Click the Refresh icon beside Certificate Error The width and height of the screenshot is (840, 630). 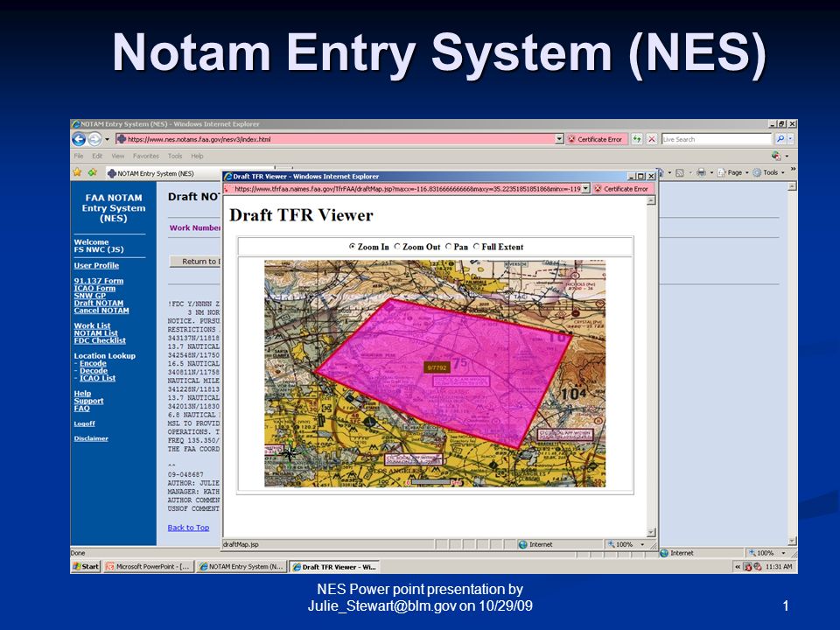tap(636, 139)
